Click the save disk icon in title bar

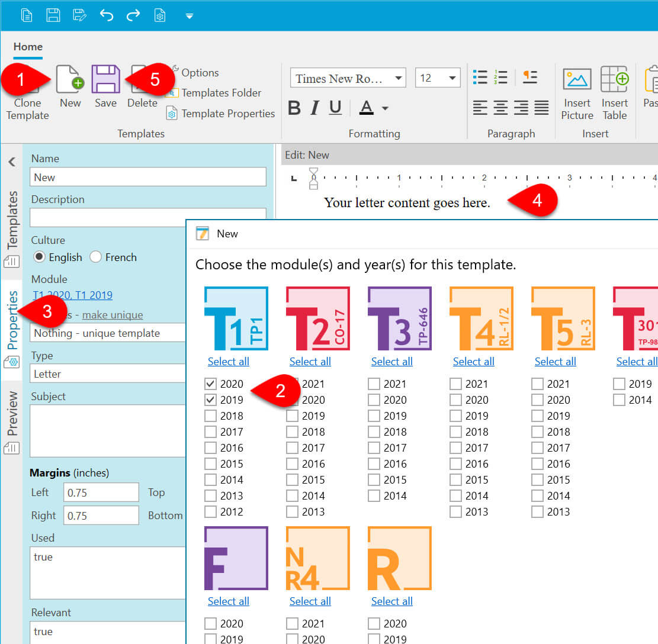(53, 15)
